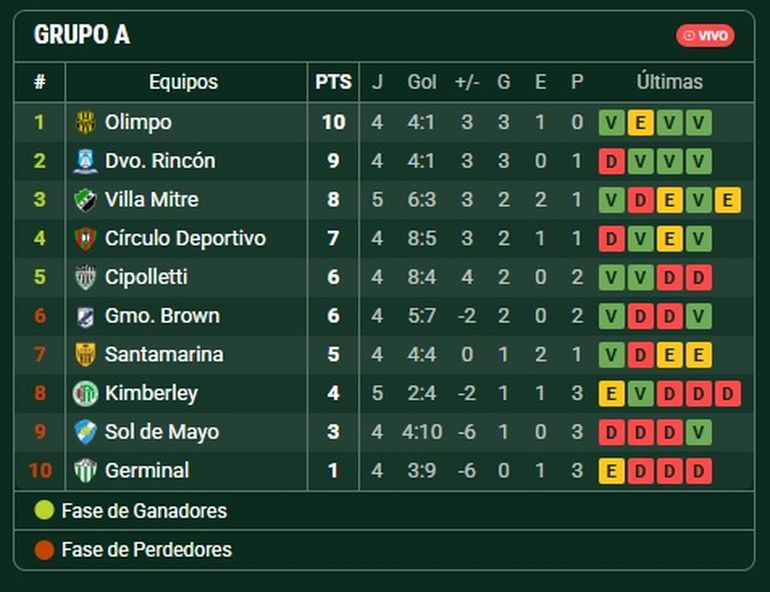Click the Germinal team crest
Viewport: 770px width, 592px height.
pyautogui.click(x=86, y=471)
